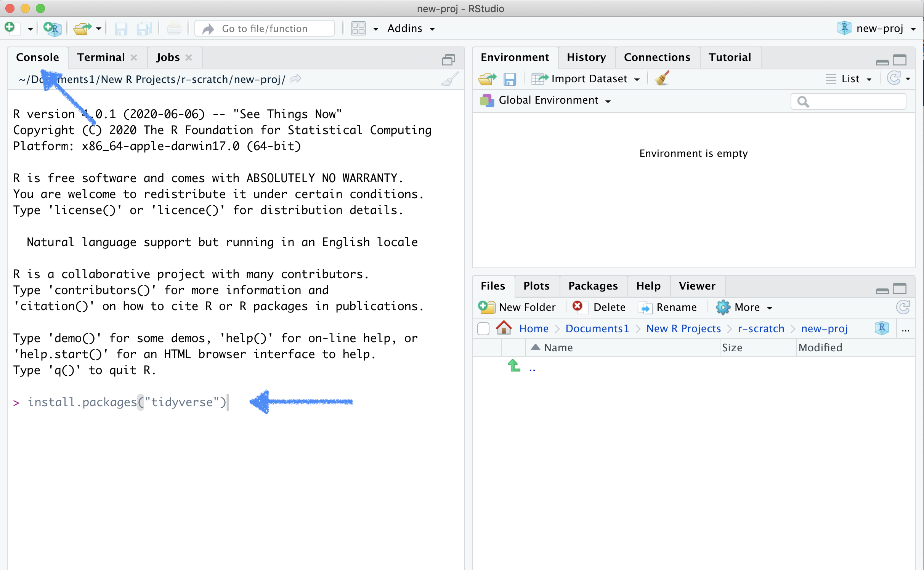
Task: Open r-scratch breadcrumb link
Action: pos(761,328)
